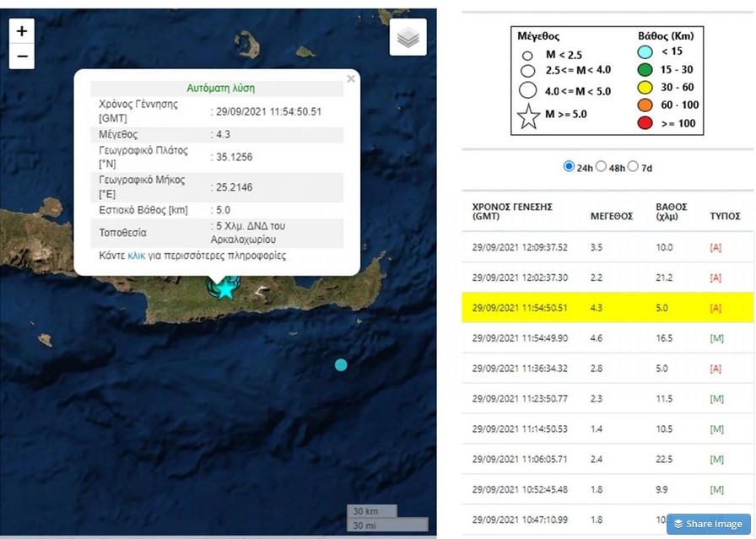The width and height of the screenshot is (756, 539).
Task: Select the 11:54:49.90 earthquake row
Action: (607, 338)
